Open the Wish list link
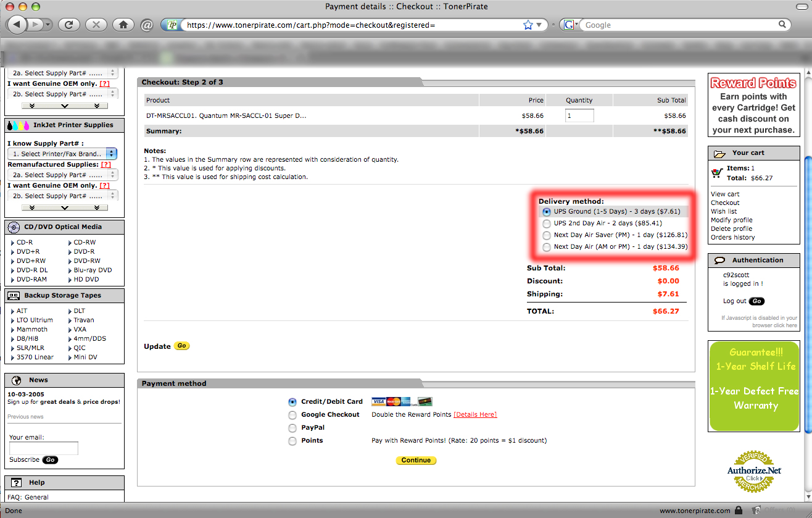The width and height of the screenshot is (812, 518). point(724,211)
